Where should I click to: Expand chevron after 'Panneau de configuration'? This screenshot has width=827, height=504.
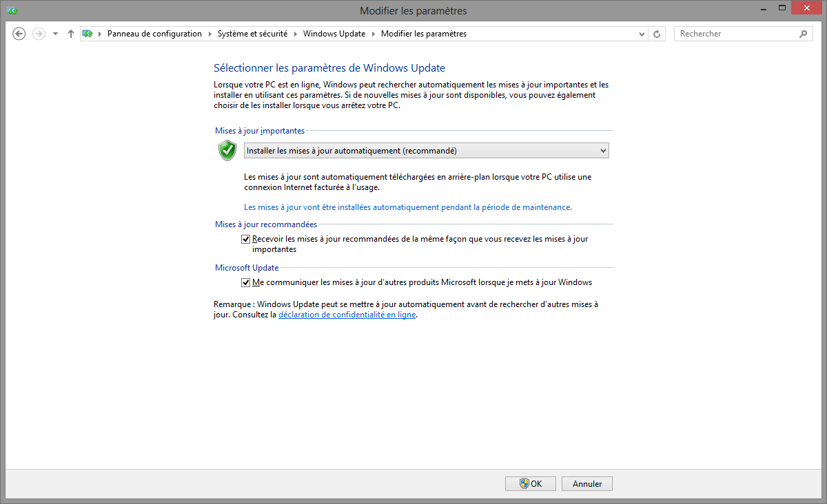210,34
